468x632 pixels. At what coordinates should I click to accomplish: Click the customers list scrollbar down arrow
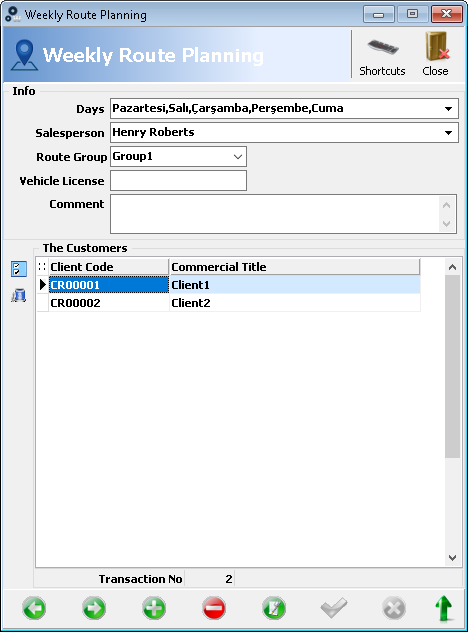[452, 558]
